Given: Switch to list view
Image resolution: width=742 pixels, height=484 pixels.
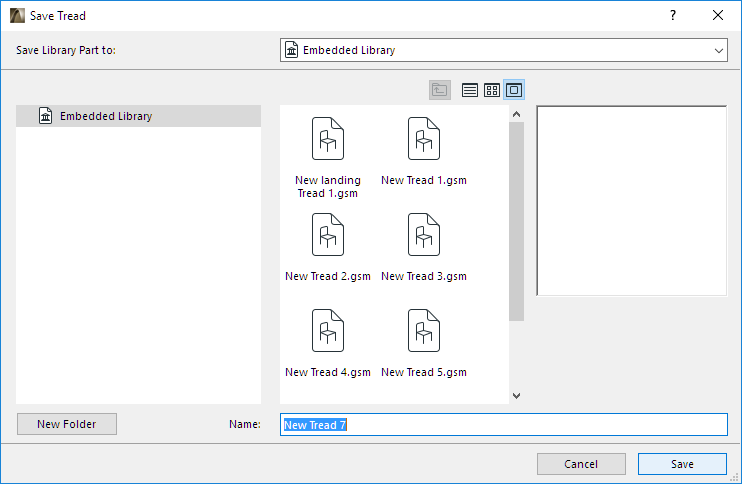Looking at the screenshot, I should point(469,90).
